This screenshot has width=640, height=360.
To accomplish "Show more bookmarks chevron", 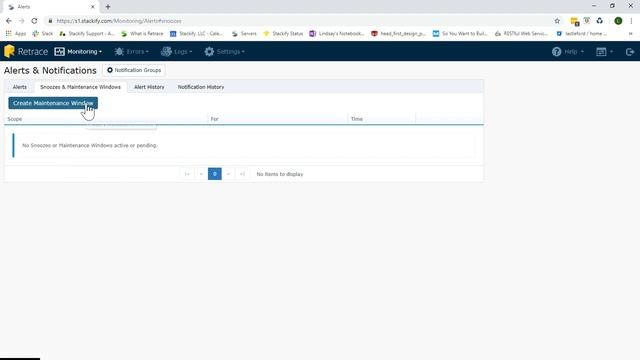I will coord(631,33).
